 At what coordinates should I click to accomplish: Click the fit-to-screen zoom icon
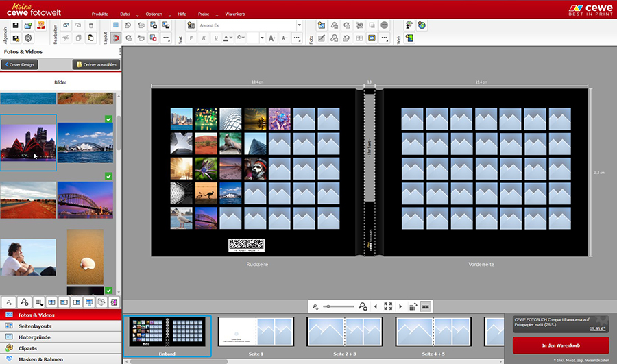pos(388,306)
